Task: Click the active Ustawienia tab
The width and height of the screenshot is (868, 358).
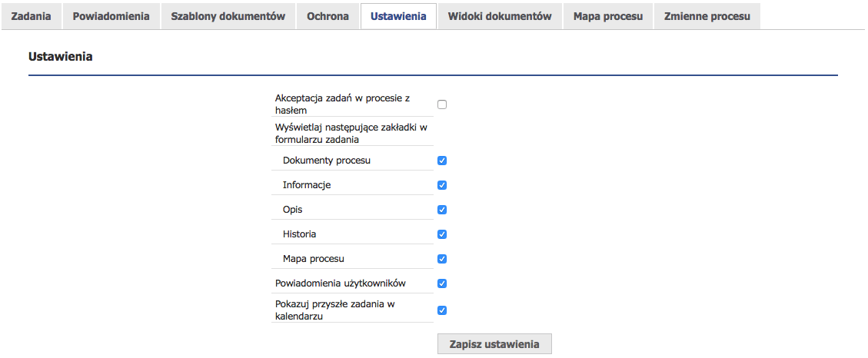Action: tap(398, 17)
